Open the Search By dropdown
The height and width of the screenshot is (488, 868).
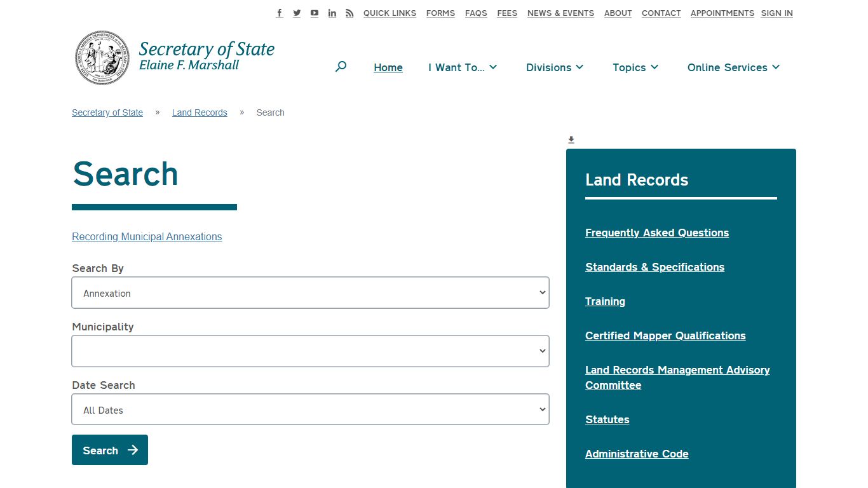310,293
